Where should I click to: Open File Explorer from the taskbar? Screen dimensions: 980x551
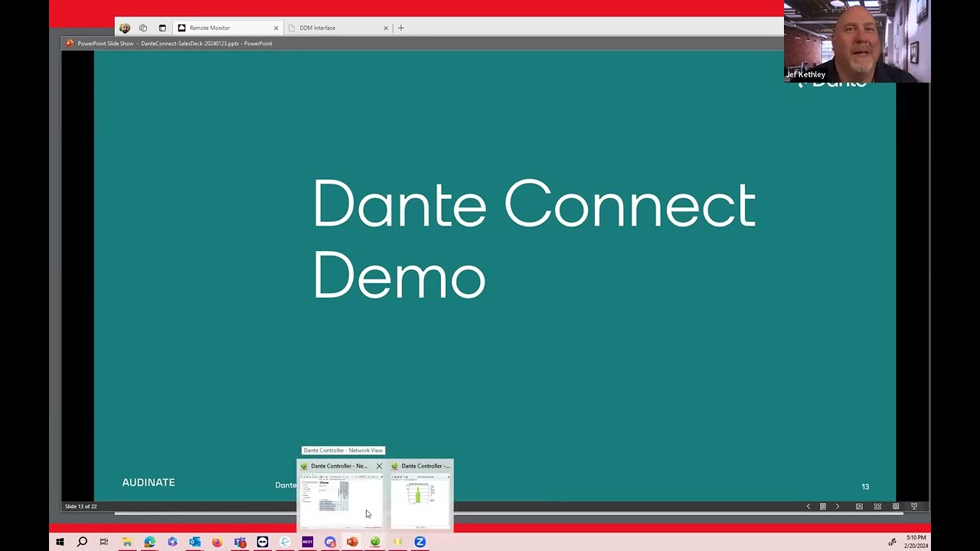pos(127,542)
